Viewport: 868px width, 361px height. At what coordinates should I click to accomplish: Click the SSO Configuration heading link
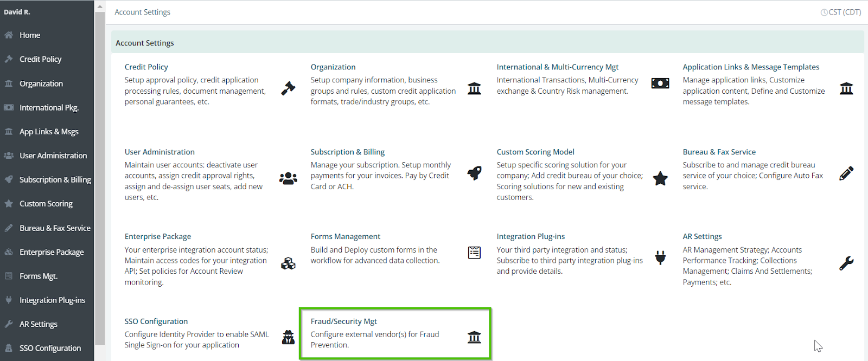click(156, 321)
